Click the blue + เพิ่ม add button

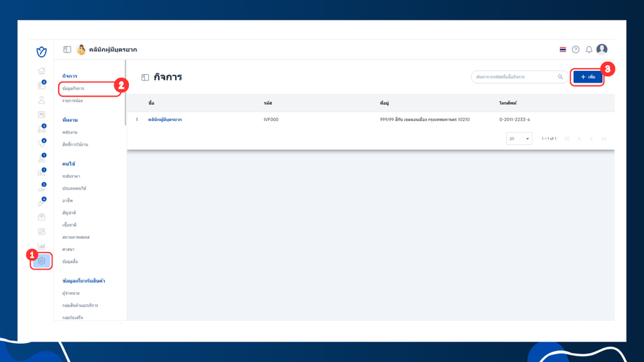tap(588, 77)
